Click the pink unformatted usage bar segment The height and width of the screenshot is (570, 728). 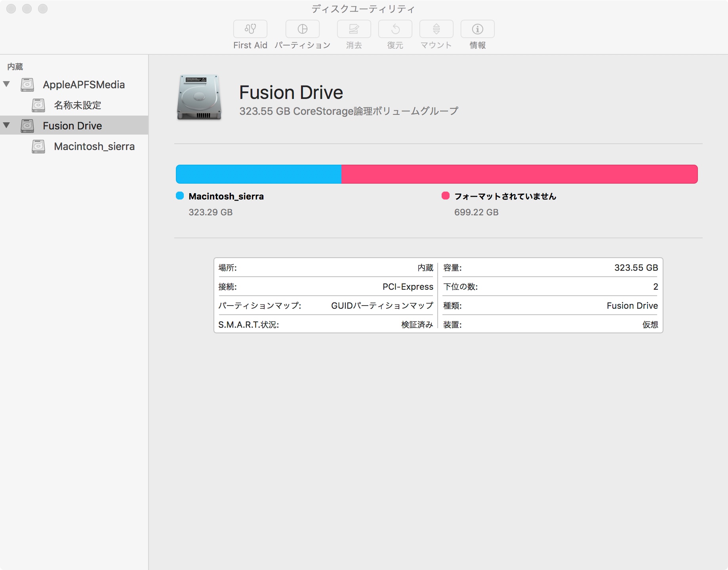coord(519,174)
